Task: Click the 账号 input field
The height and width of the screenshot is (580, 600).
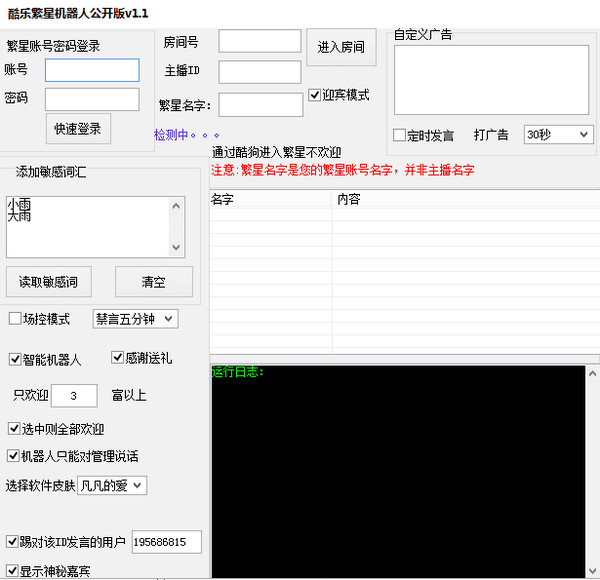Action: point(92,70)
